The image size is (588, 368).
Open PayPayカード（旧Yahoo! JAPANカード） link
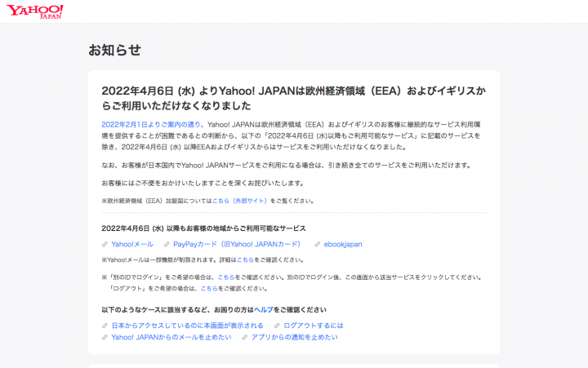[x=237, y=244]
